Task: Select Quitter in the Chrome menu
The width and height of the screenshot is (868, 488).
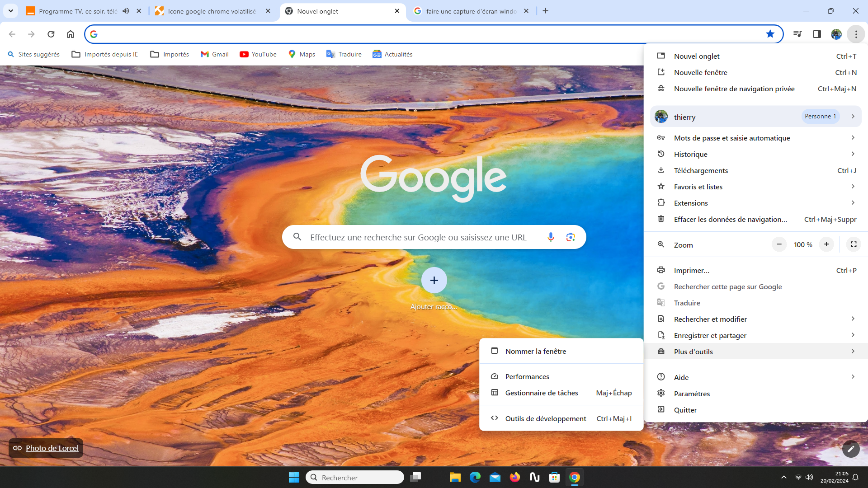Action: click(756, 410)
